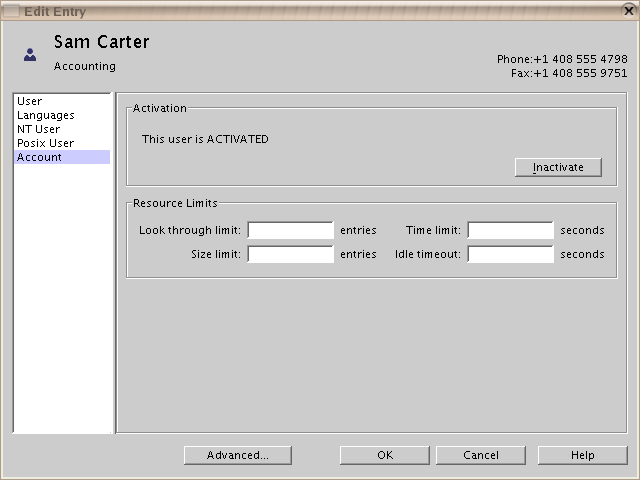The image size is (640, 480).
Task: Cancel the Edit Entry dialog
Action: tap(481, 455)
